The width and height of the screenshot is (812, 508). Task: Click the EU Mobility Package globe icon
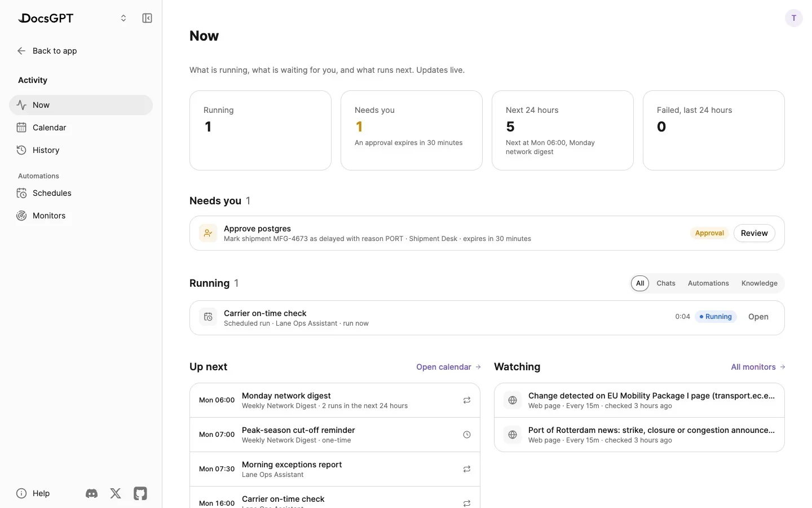[513, 400]
